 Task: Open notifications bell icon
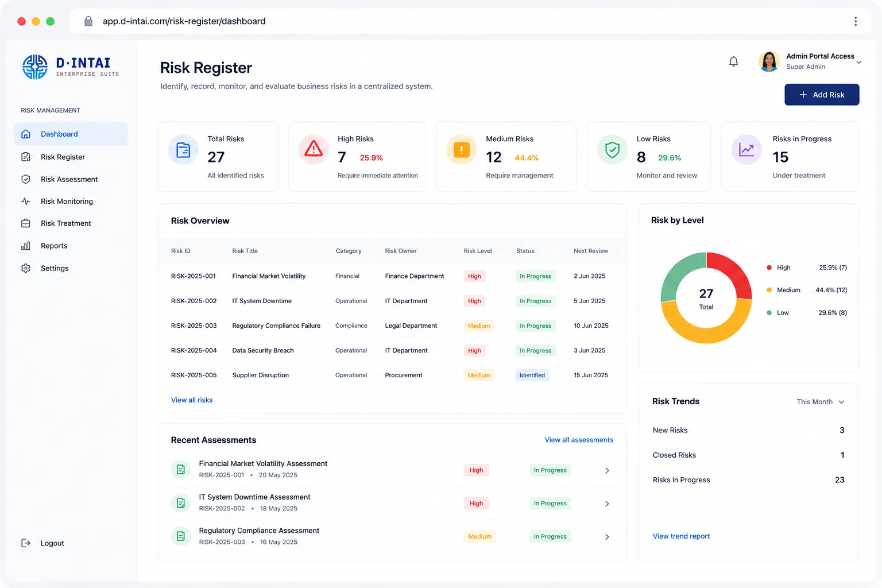733,61
